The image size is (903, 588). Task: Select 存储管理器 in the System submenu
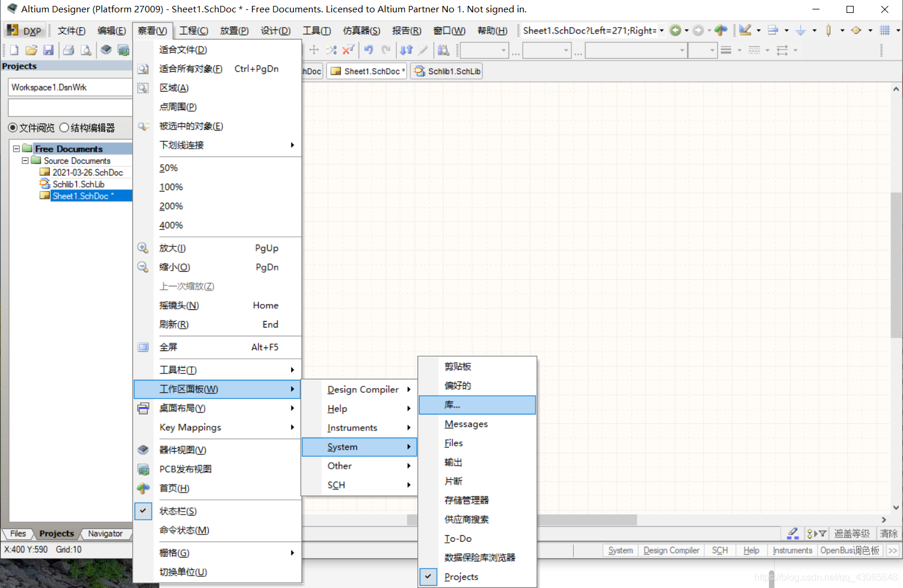(x=477, y=500)
